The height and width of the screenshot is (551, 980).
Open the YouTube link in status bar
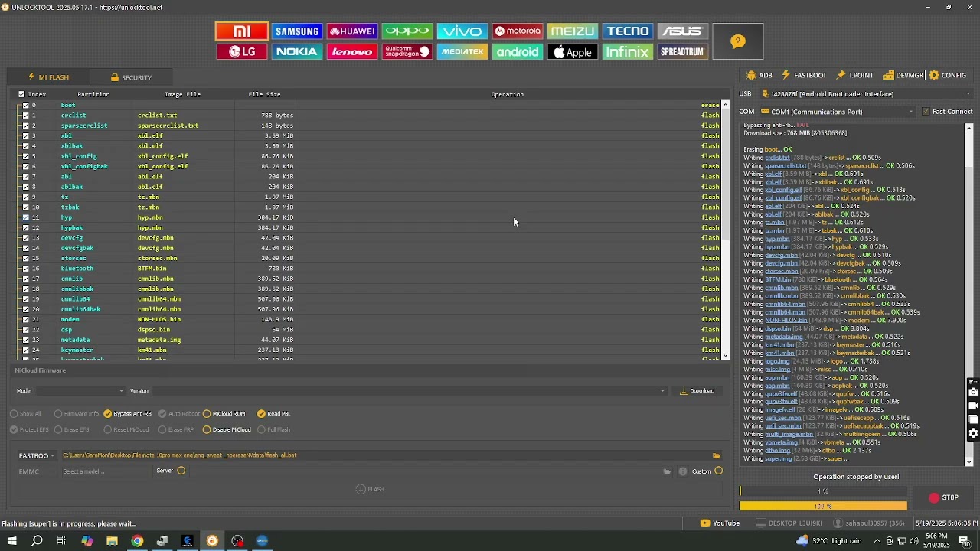[x=720, y=523]
